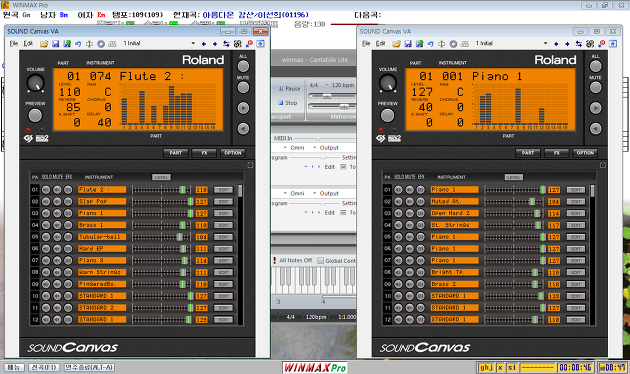Toggle MUTE round button in left Sound Canvas

[x=243, y=88]
